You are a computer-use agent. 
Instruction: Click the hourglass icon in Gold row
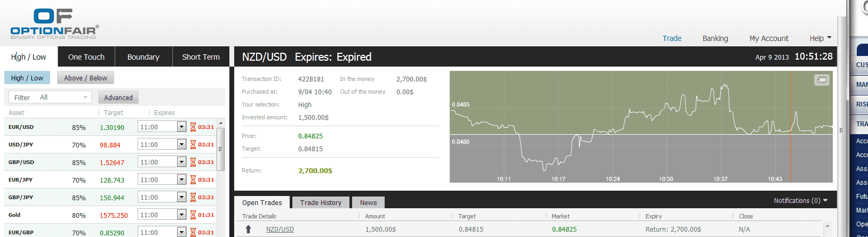[193, 215]
